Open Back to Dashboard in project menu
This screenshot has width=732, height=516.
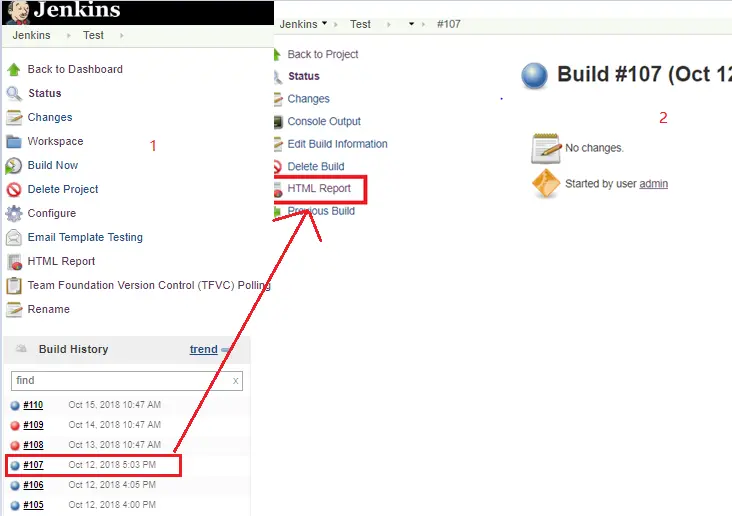(x=75, y=69)
